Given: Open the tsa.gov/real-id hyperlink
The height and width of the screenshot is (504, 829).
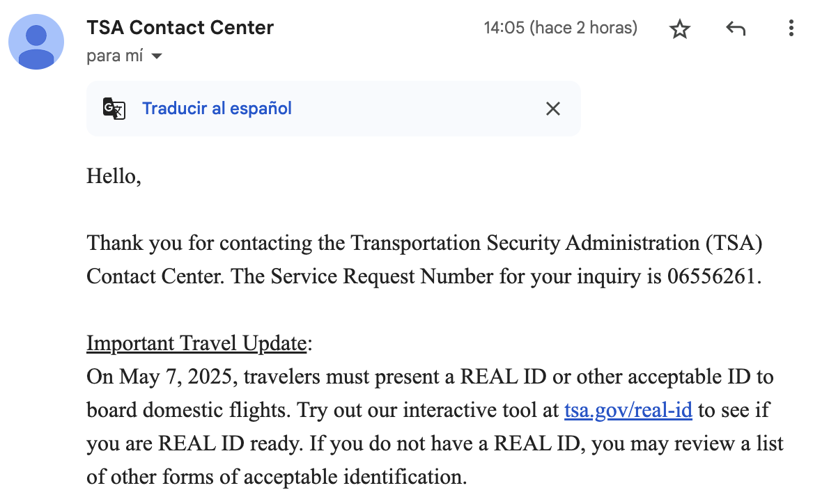Looking at the screenshot, I should 628,410.
